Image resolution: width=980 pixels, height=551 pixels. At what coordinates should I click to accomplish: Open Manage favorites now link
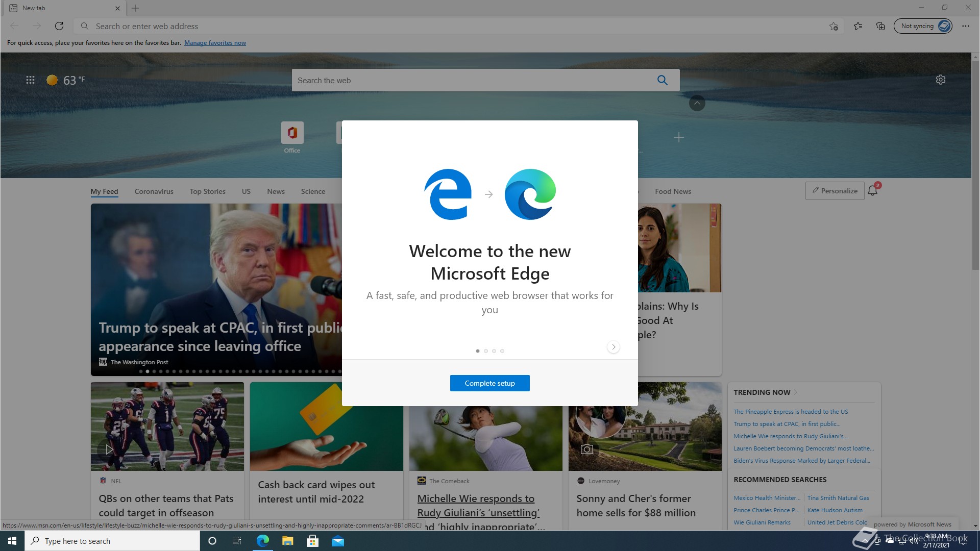tap(215, 43)
